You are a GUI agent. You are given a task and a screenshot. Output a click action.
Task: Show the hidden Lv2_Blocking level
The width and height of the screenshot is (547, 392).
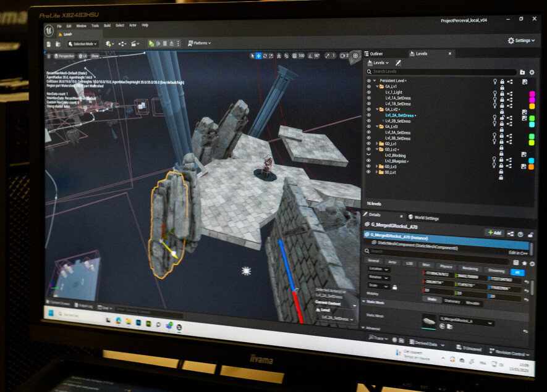[369, 155]
